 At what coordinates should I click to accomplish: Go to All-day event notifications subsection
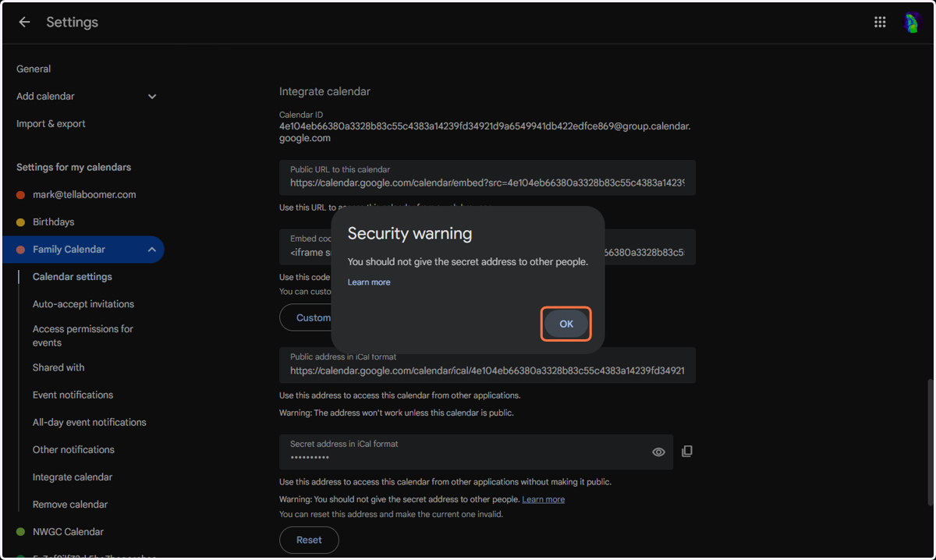pyautogui.click(x=90, y=422)
